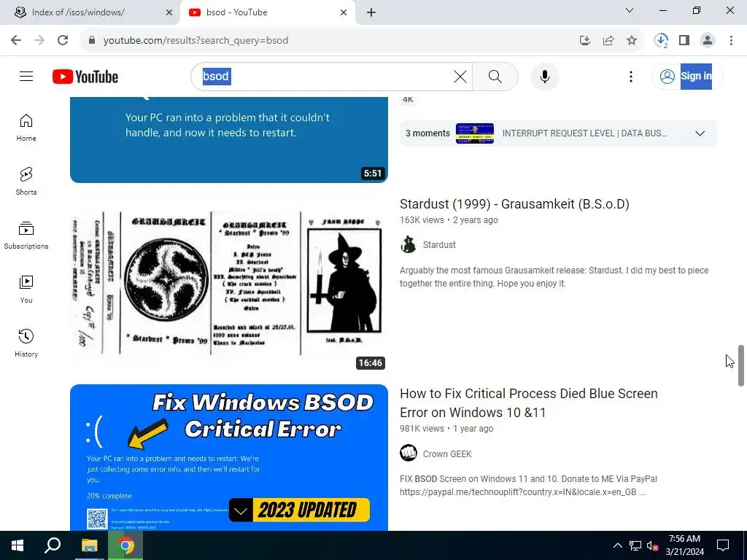Open the Chrome profile icon
The width and height of the screenshot is (747, 560).
click(x=708, y=40)
